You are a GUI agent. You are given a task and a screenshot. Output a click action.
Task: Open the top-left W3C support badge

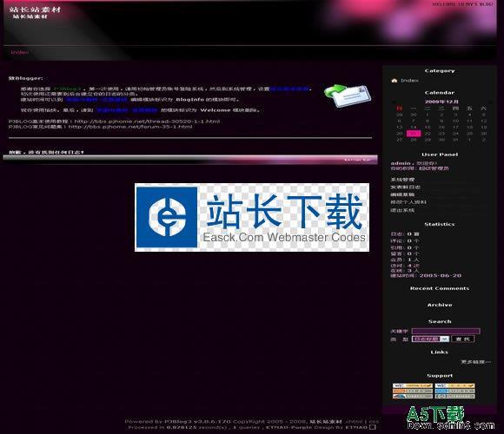coord(413,385)
